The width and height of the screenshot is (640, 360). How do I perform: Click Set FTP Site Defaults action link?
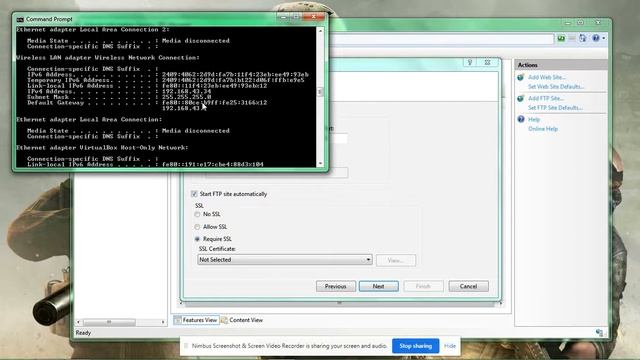(x=555, y=108)
